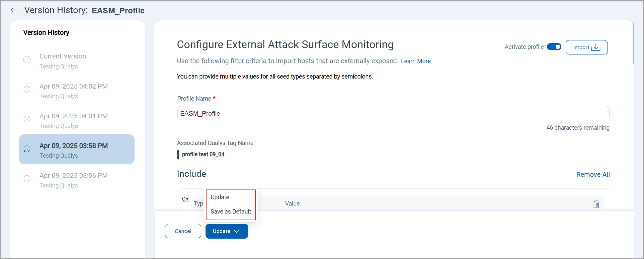
Task: Click the clock icon for Current Version
Action: point(27,59)
